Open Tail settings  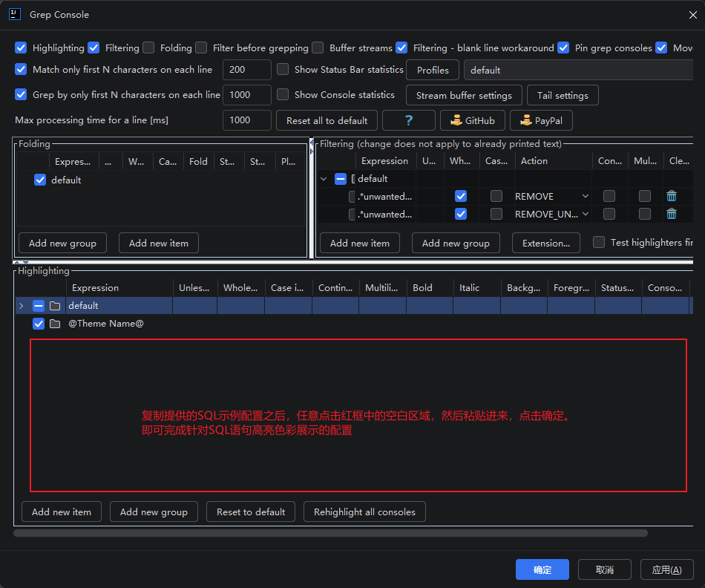[x=563, y=95]
